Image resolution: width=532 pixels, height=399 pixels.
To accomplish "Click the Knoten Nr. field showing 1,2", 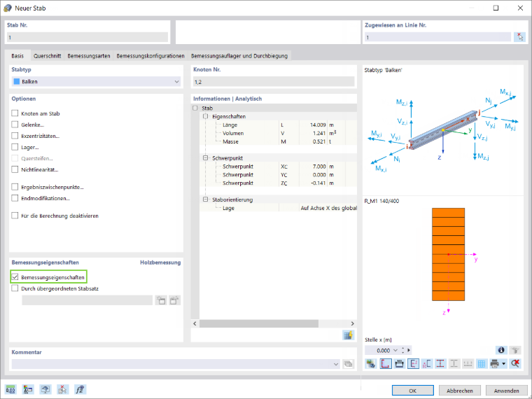I will click(x=274, y=82).
